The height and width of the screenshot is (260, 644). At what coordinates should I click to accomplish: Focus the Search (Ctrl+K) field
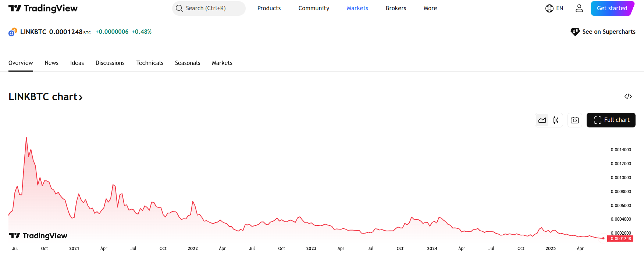pos(209,8)
